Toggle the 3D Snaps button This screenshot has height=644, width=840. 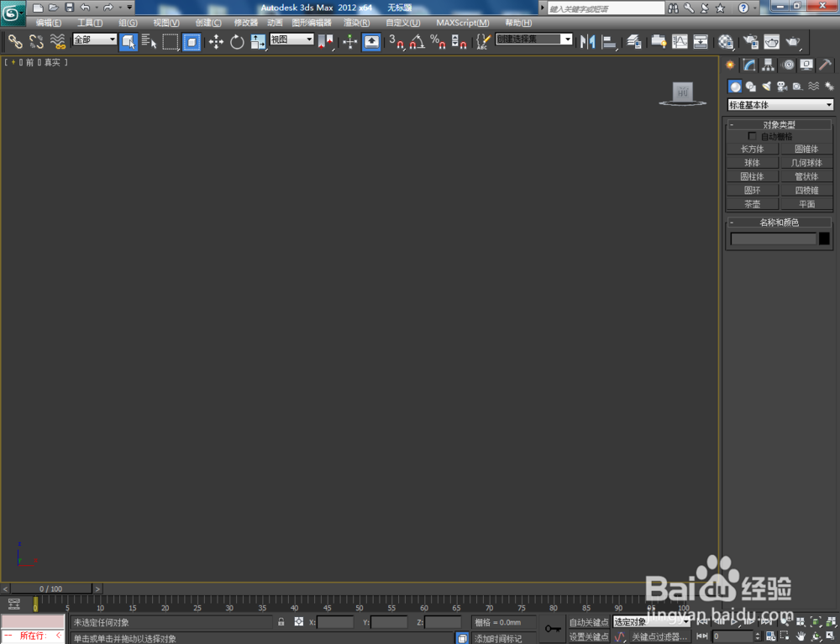(396, 42)
